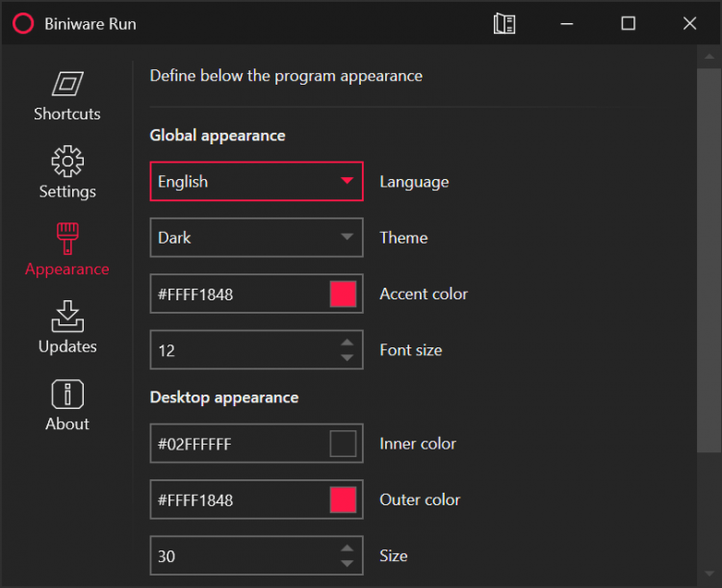The image size is (722, 588).
Task: Go to the Updates download icon
Action: point(67,317)
